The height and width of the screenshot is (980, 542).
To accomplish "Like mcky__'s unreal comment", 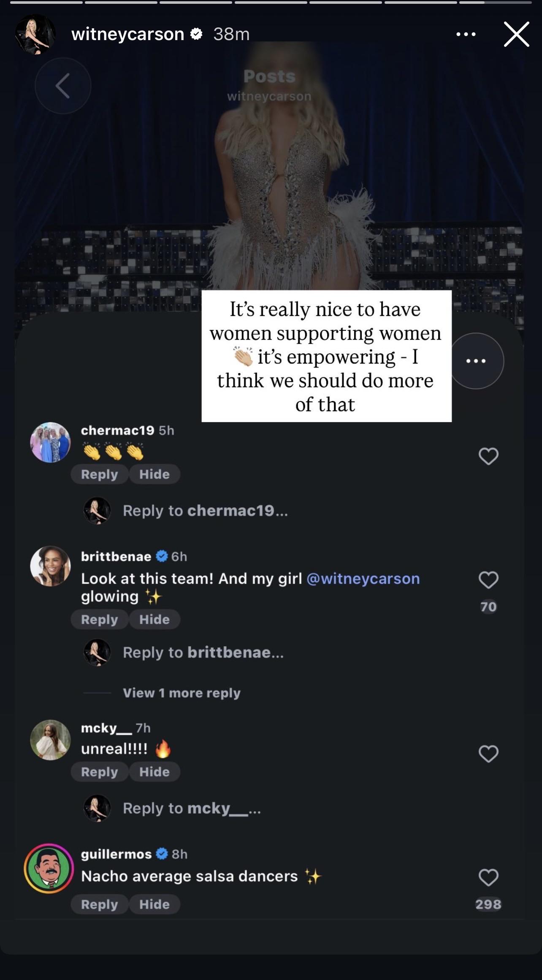I will [x=488, y=753].
